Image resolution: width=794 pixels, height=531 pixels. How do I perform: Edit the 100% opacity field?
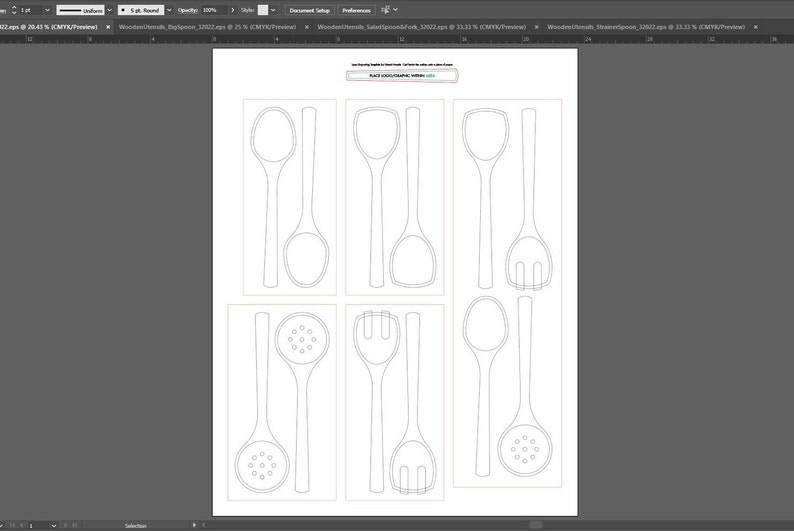tap(214, 10)
